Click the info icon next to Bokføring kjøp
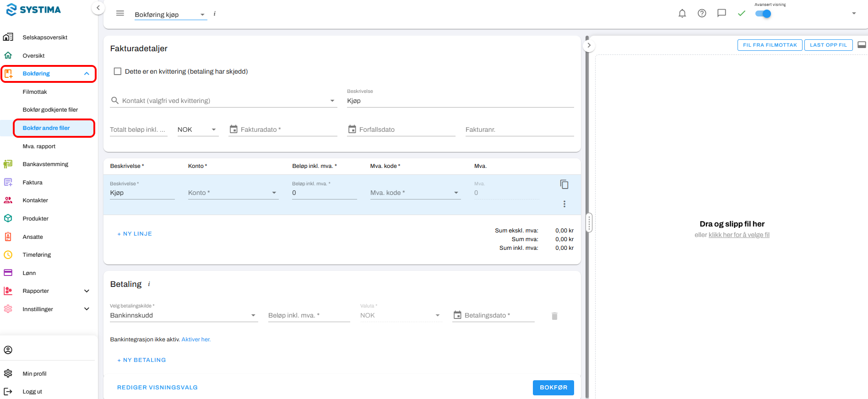Screen dimensions: 868x399 (x=214, y=14)
